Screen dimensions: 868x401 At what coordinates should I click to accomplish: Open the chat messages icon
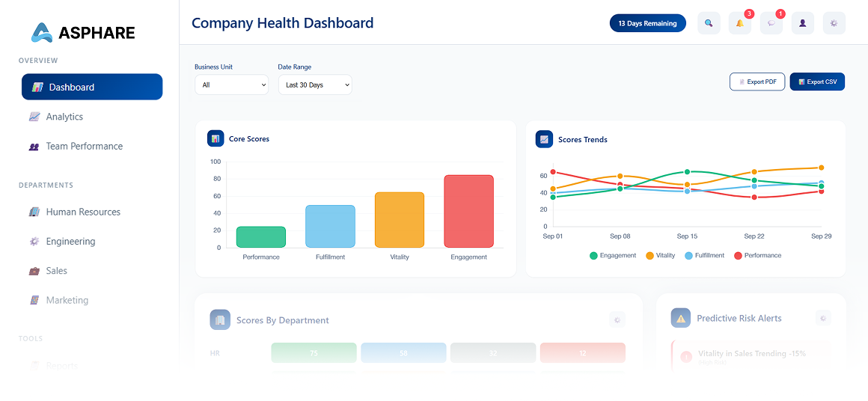pos(771,23)
